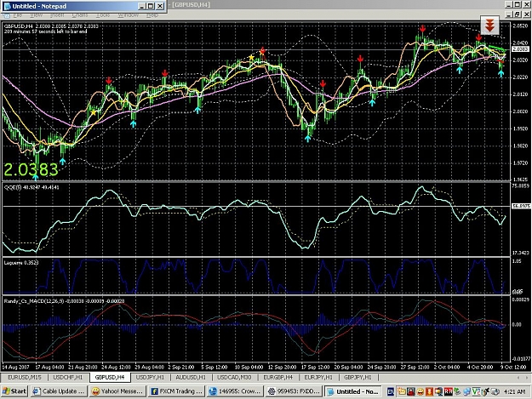Screen dimensions: 532x399
Task: Open the Window menu in menu bar
Action: pos(128,15)
